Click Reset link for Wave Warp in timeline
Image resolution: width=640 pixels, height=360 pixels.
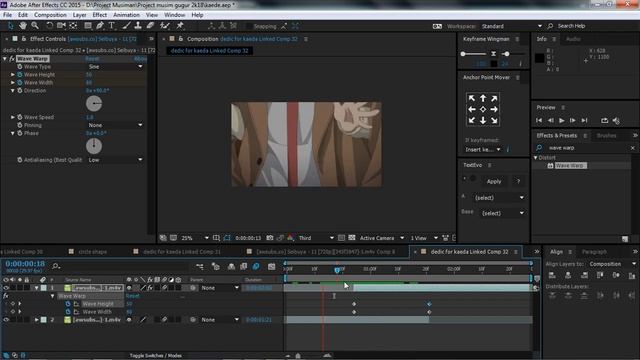pyautogui.click(x=132, y=296)
